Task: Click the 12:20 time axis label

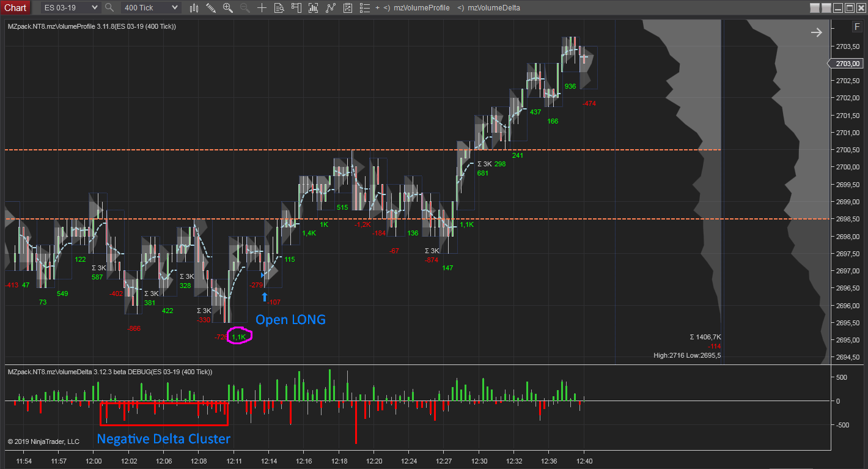Action: [375, 461]
